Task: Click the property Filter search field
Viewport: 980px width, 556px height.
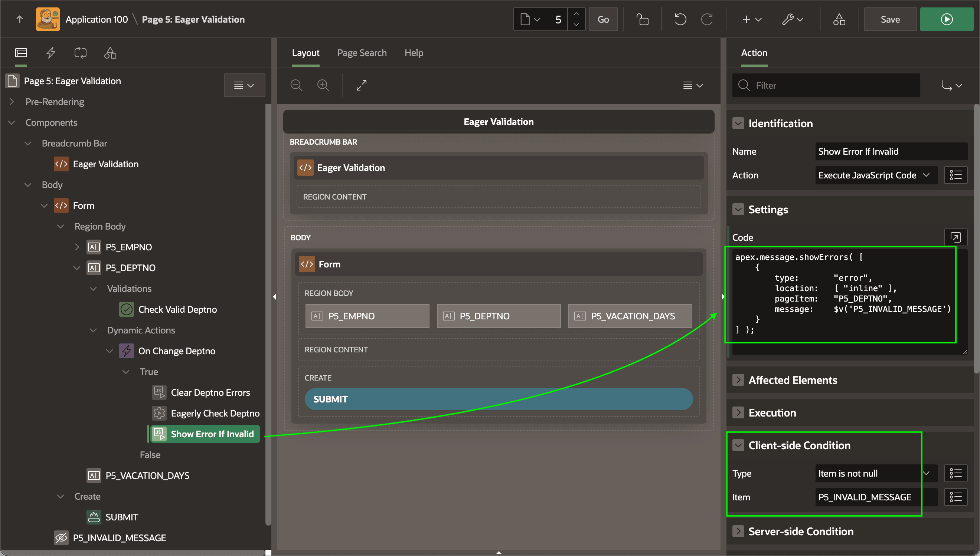Action: [826, 85]
